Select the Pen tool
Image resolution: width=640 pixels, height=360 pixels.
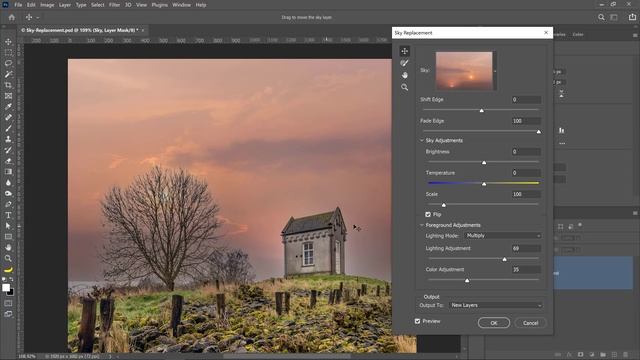(x=8, y=204)
